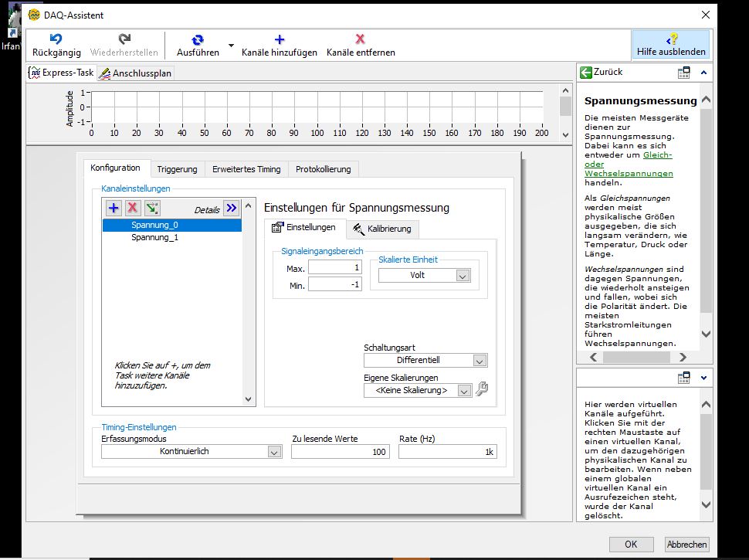Collapse the upper help panel chevron
The width and height of the screenshot is (749, 560).
[x=703, y=73]
